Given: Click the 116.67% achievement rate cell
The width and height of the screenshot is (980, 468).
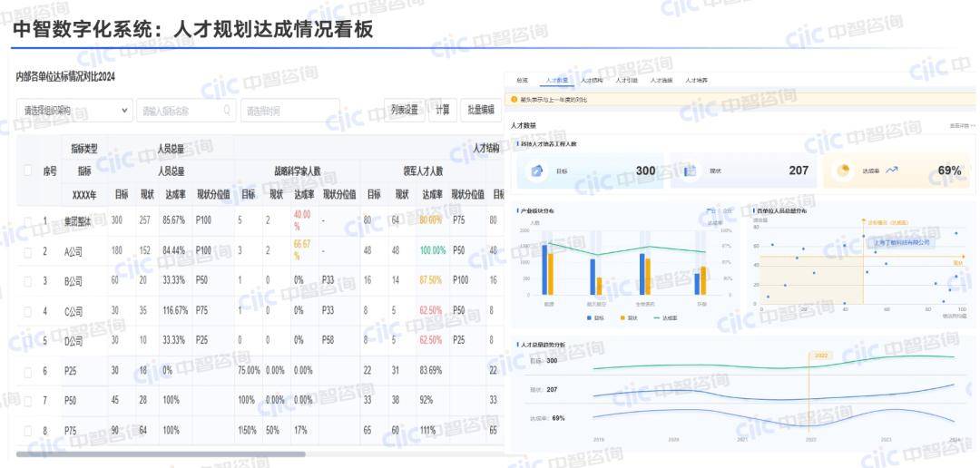Looking at the screenshot, I should pos(175,310).
